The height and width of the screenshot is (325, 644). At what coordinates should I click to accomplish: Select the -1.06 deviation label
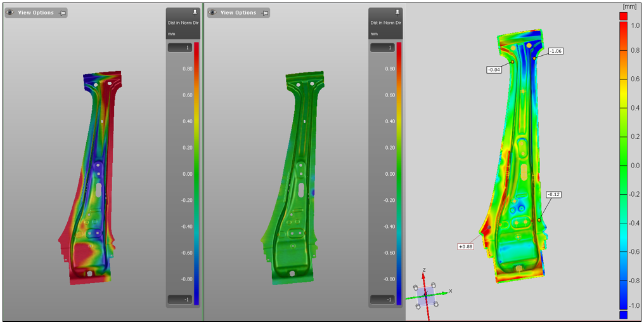coord(556,51)
